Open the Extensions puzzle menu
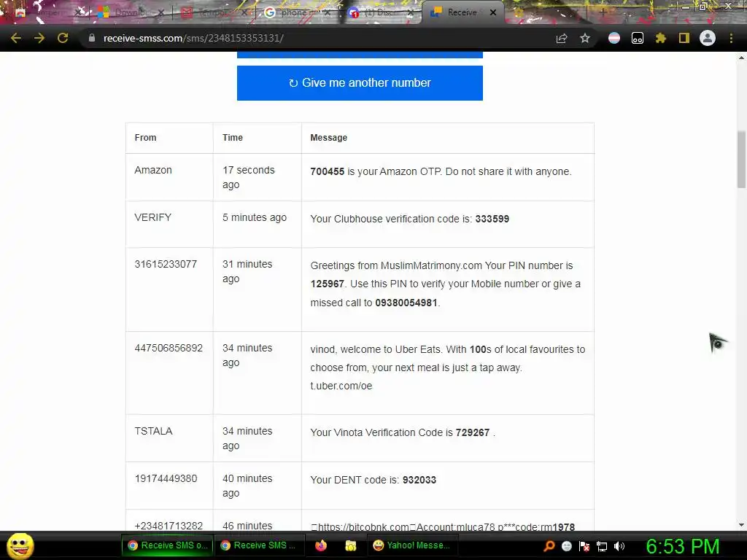Screen dimensions: 747x560 pyautogui.click(x=660, y=38)
